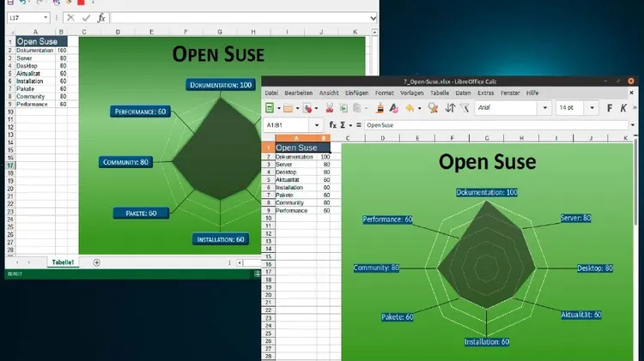Expand the Excel name box dropdown at L17
Screen dimensions: 644x361
[45, 17]
